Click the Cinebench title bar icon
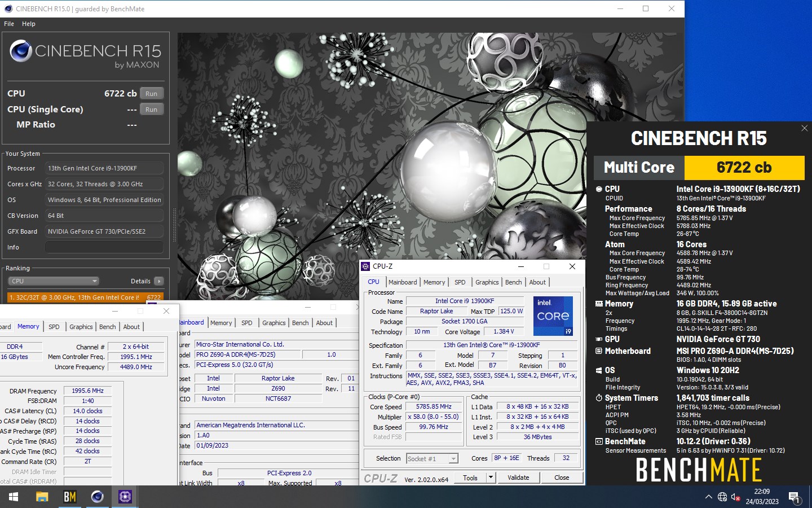 [8, 8]
